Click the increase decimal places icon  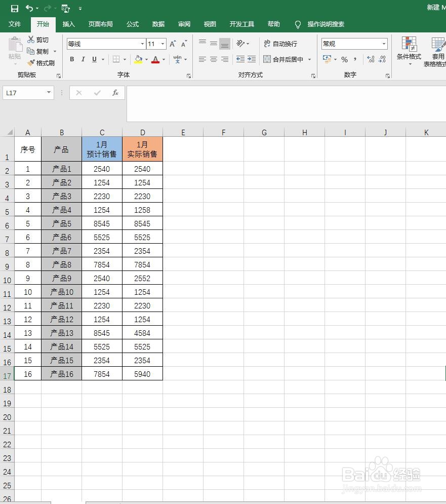click(371, 59)
